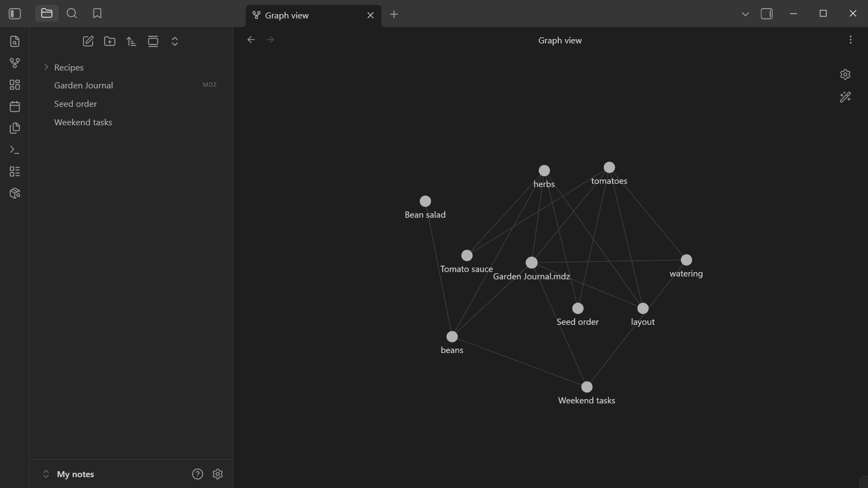This screenshot has height=488, width=868.
Task: Navigate back in history
Action: coord(251,40)
